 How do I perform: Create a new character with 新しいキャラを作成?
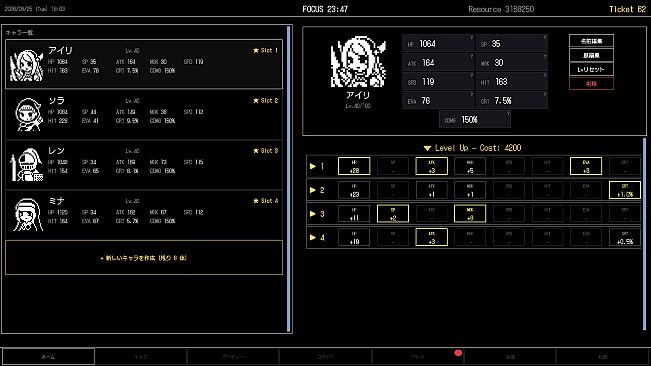click(x=144, y=258)
